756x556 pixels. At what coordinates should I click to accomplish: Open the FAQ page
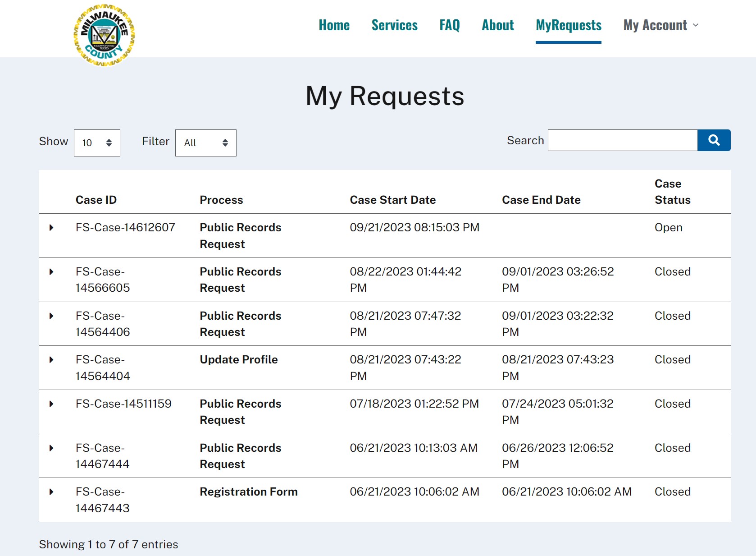pos(450,25)
